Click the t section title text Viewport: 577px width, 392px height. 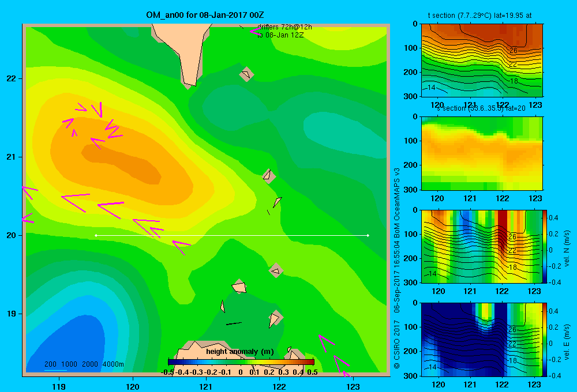tap(479, 16)
